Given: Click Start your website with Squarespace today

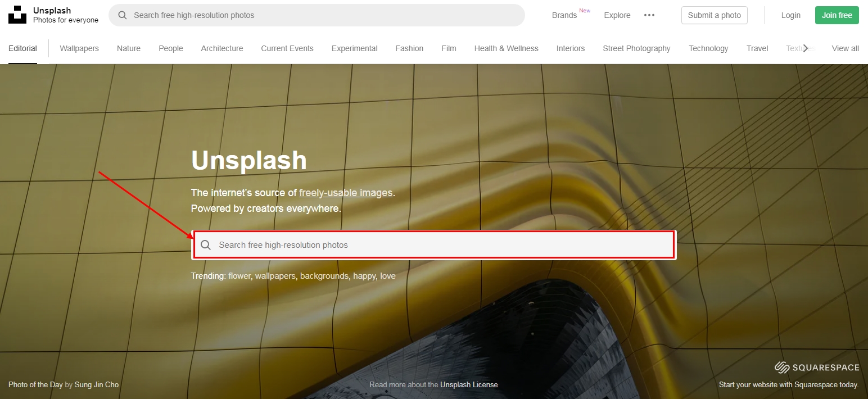Looking at the screenshot, I should click(x=789, y=385).
